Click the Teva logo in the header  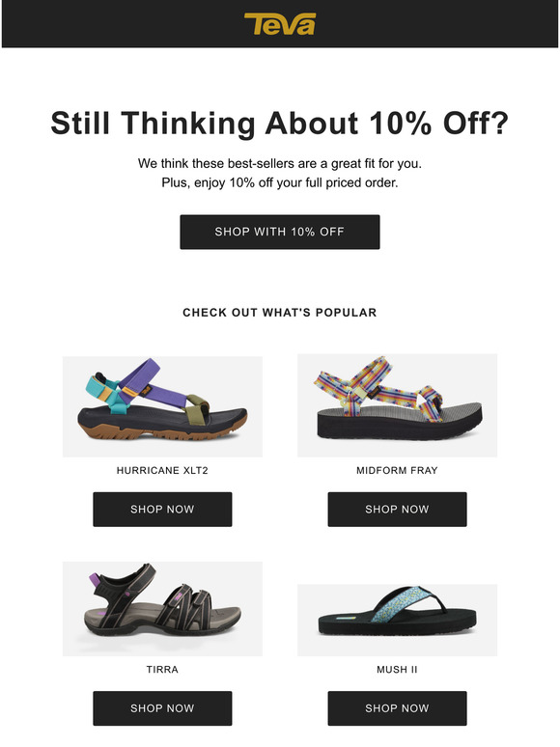click(x=280, y=24)
